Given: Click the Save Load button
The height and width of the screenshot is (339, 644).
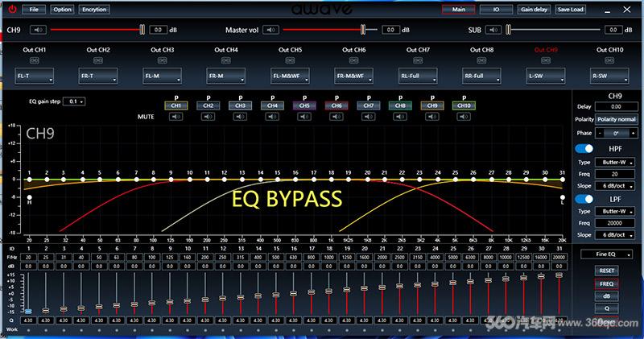Looking at the screenshot, I should click(x=570, y=10).
